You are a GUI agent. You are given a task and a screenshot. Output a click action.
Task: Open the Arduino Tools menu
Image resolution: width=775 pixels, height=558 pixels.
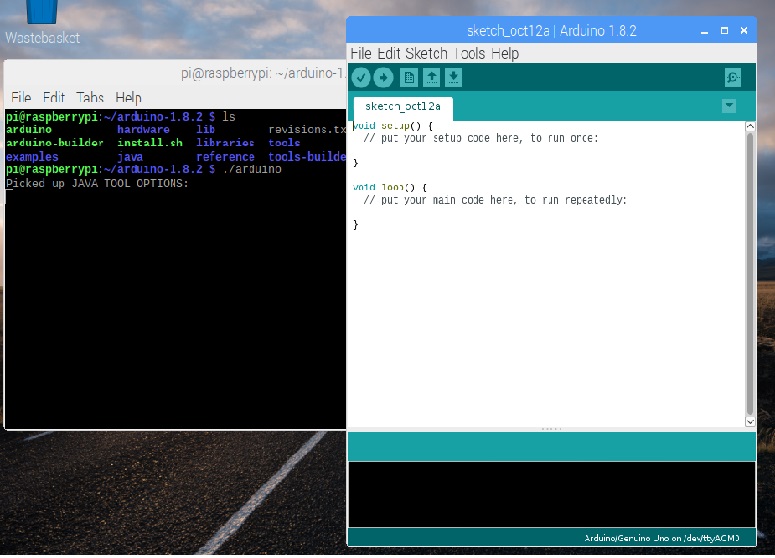(x=470, y=53)
